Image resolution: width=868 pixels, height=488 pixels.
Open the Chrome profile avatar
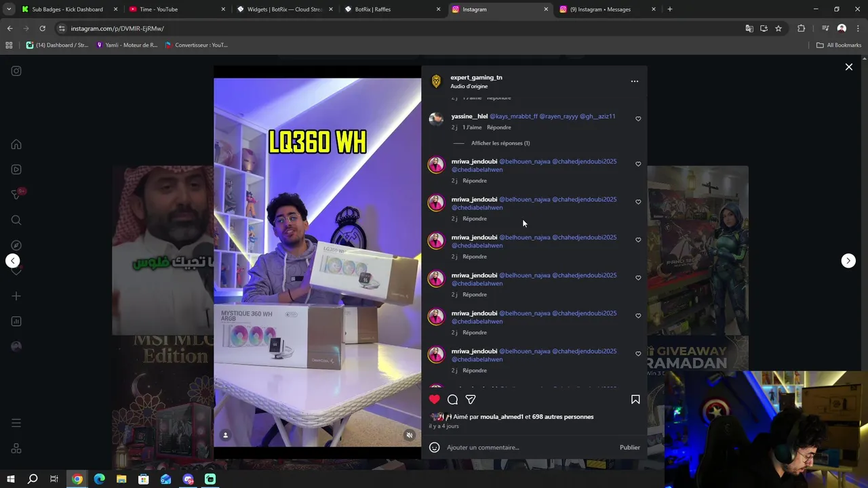(x=842, y=28)
